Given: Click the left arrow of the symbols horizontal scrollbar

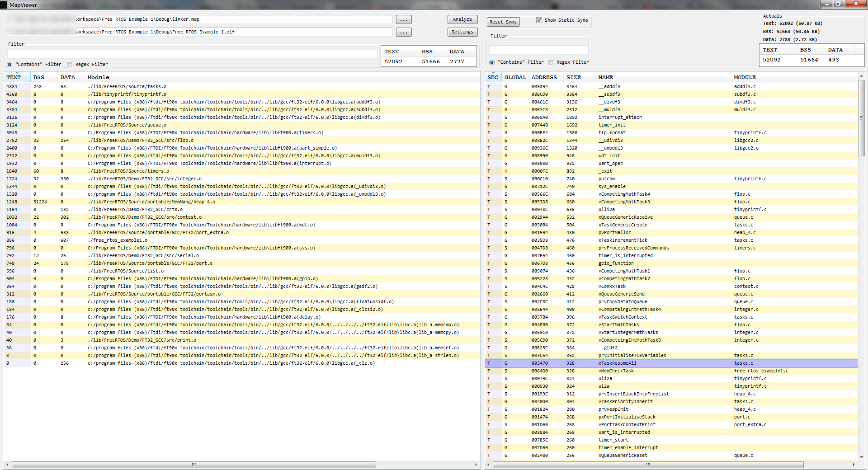Looking at the screenshot, I should point(488,465).
